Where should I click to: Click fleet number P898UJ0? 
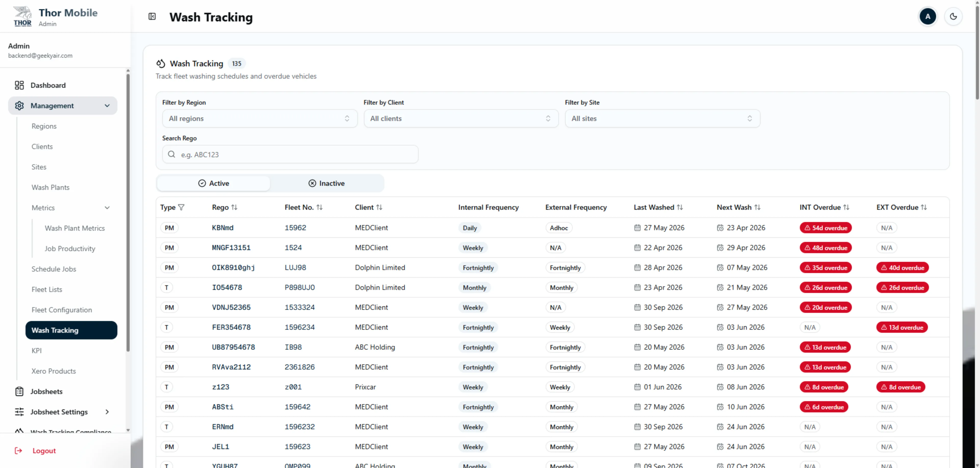pyautogui.click(x=300, y=288)
